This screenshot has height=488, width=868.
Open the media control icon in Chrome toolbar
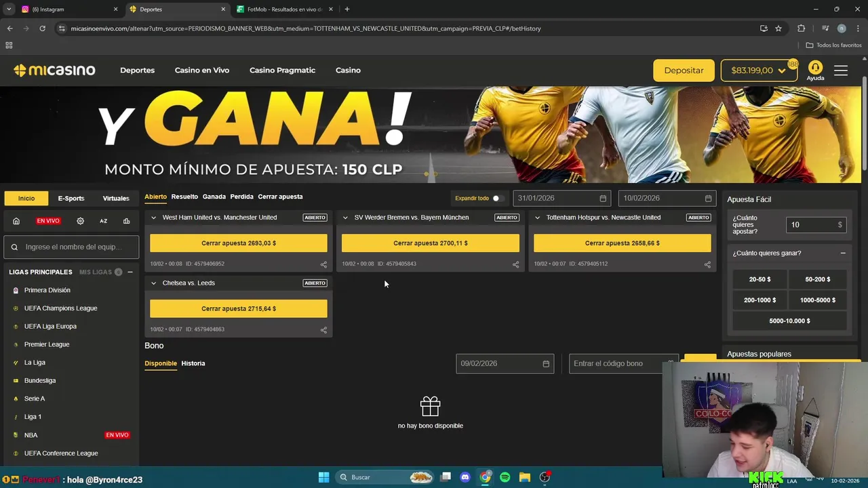click(x=825, y=28)
